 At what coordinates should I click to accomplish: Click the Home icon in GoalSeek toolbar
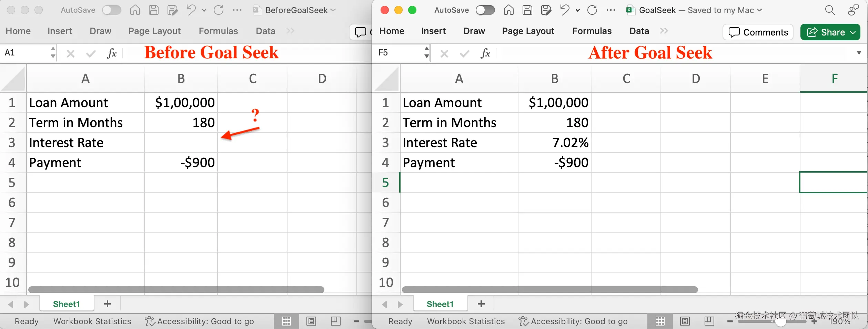[509, 10]
